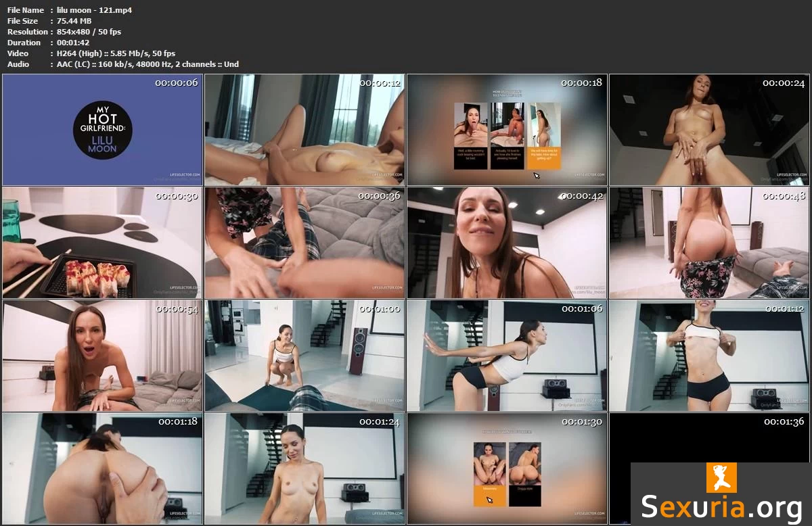This screenshot has height=526, width=812.
Task: Open the Sexuria.org watermark link
Action: [x=721, y=506]
